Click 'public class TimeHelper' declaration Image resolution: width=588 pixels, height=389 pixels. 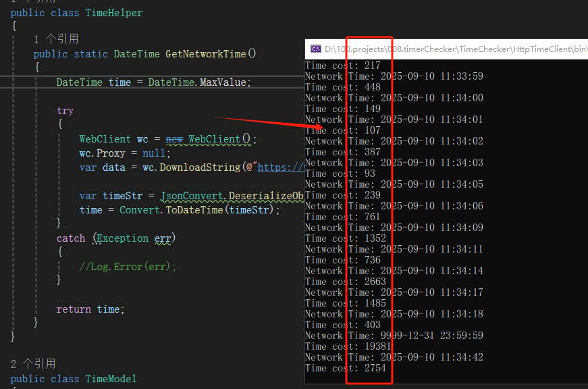point(76,13)
